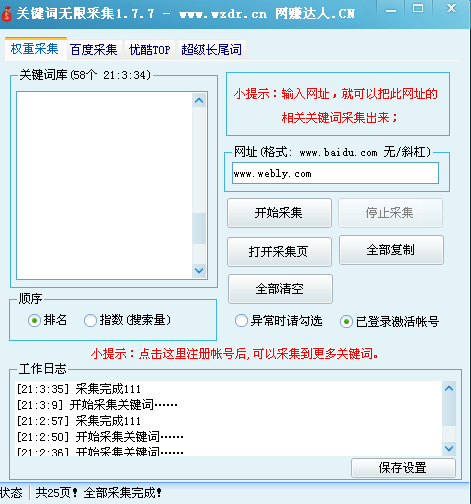Click the red money bag app icon
Image resolution: width=471 pixels, height=504 pixels.
pyautogui.click(x=6, y=13)
